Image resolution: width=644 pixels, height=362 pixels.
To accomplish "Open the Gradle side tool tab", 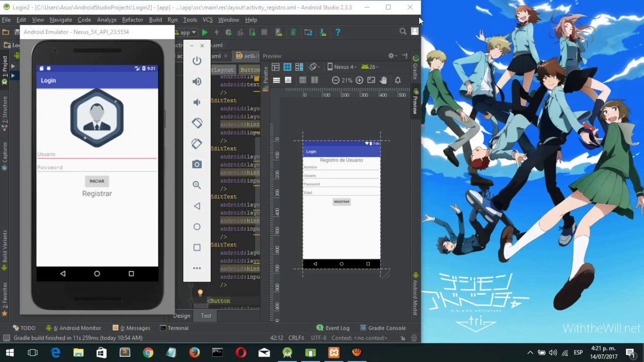I will (416, 68).
